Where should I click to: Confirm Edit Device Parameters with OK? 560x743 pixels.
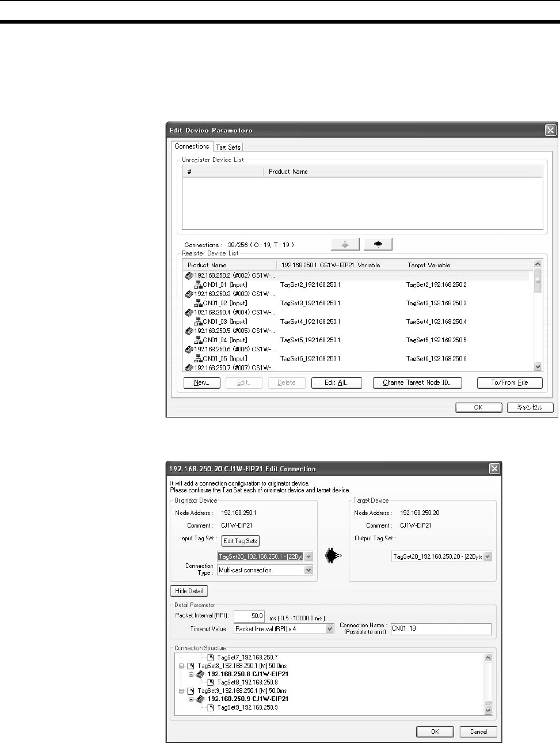click(478, 407)
